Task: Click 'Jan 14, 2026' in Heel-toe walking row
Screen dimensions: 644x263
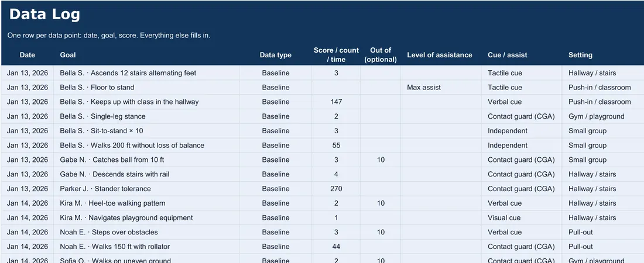Action: [28, 203]
